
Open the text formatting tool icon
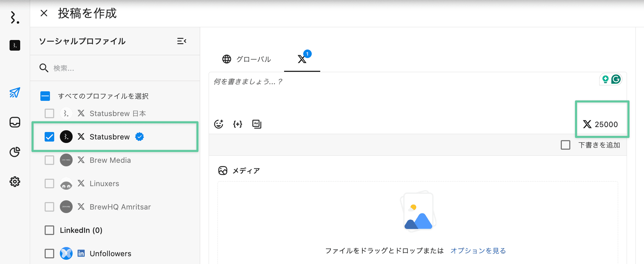[x=257, y=124]
